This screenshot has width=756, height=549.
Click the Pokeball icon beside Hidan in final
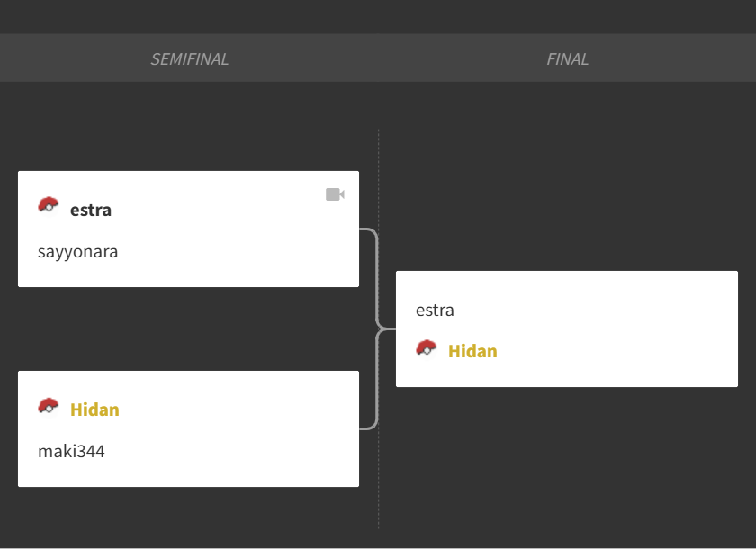pyautogui.click(x=427, y=347)
